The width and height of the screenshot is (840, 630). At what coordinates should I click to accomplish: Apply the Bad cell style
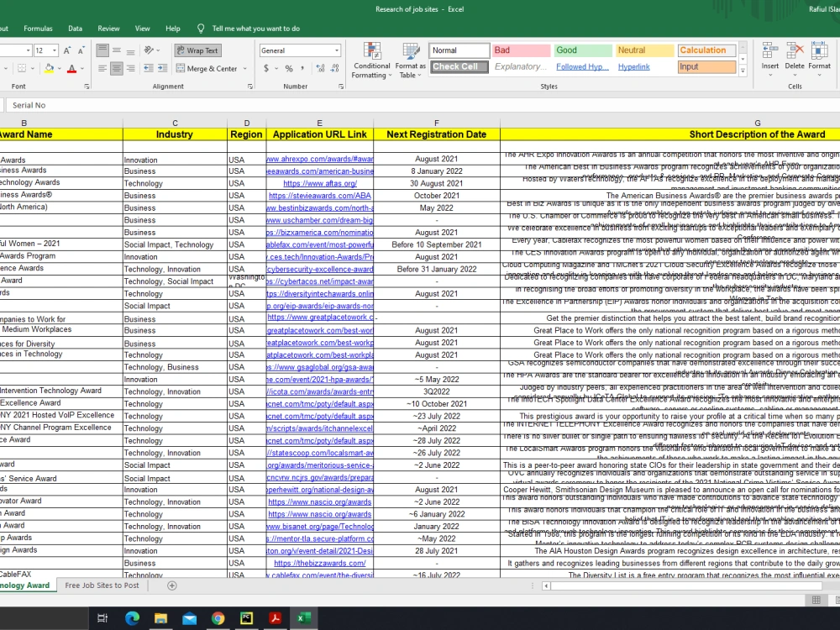pyautogui.click(x=522, y=50)
